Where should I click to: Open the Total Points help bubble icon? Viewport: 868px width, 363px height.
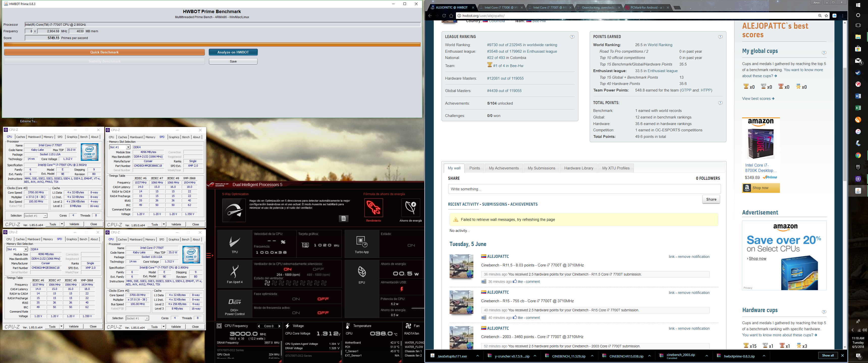[720, 103]
